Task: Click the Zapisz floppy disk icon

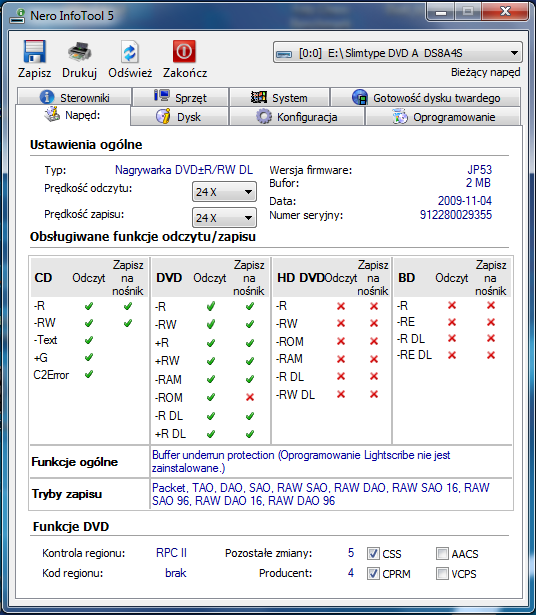Action: pyautogui.click(x=35, y=51)
